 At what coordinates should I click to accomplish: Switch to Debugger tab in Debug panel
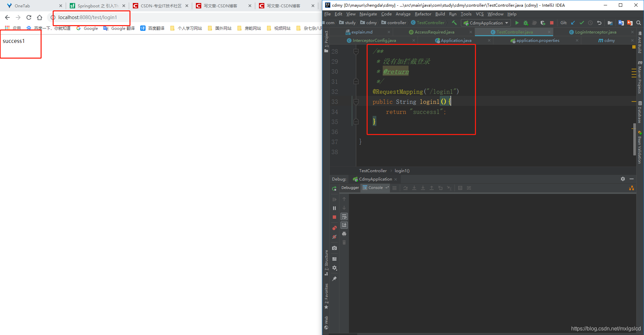350,188
